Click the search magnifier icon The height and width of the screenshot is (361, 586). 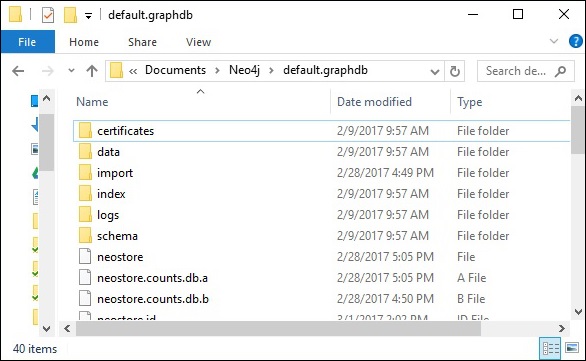pos(560,71)
